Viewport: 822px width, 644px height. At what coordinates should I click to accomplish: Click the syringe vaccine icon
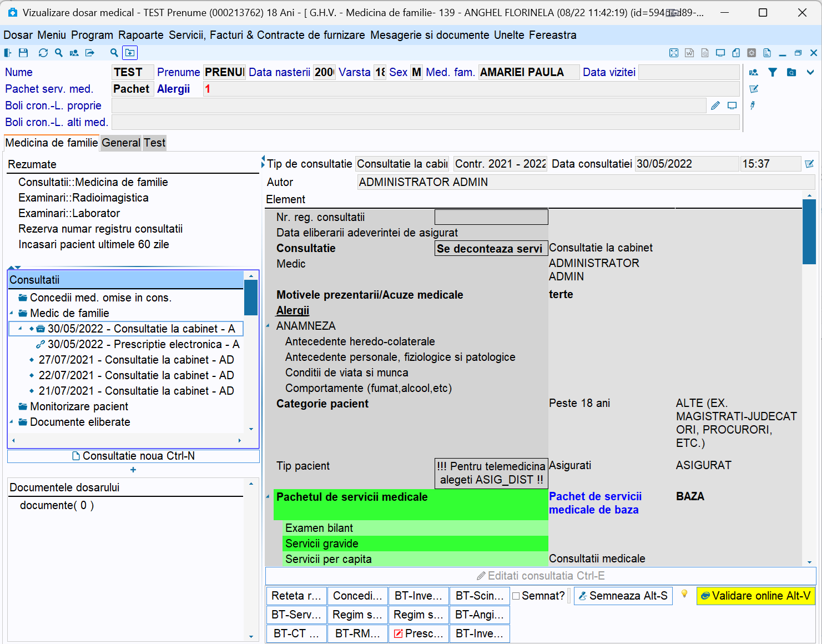click(x=753, y=105)
